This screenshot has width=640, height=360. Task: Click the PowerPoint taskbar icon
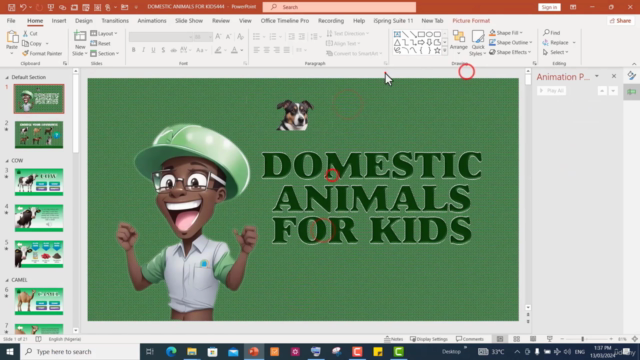(254, 351)
